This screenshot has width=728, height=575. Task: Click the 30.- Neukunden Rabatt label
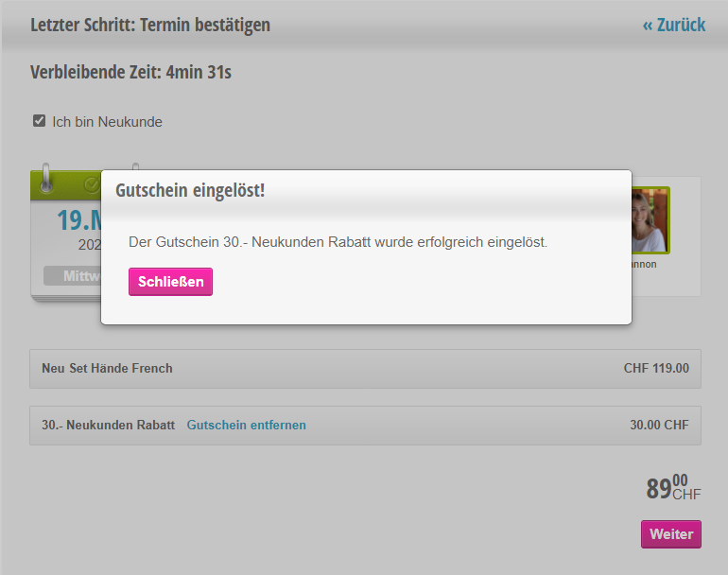[x=108, y=426]
